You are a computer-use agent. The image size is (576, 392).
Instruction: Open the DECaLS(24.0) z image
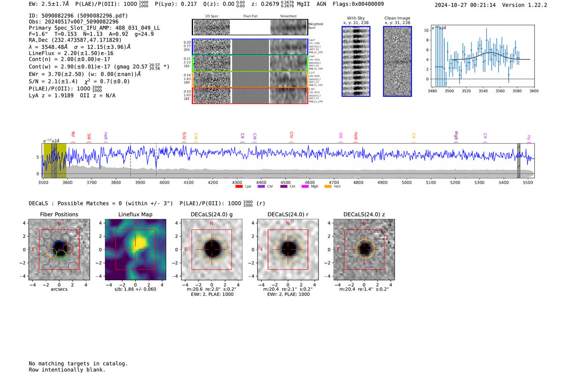tap(364, 249)
